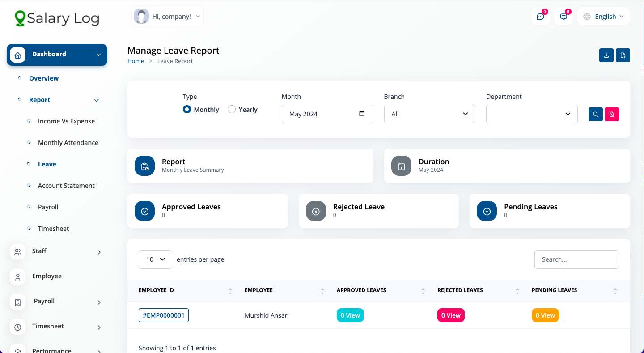Click the orange pending leaves 0 View badge
The image size is (644, 353).
[x=545, y=315]
